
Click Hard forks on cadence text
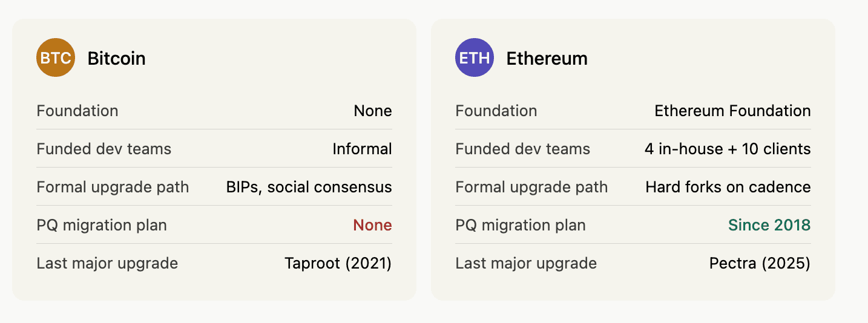728,187
